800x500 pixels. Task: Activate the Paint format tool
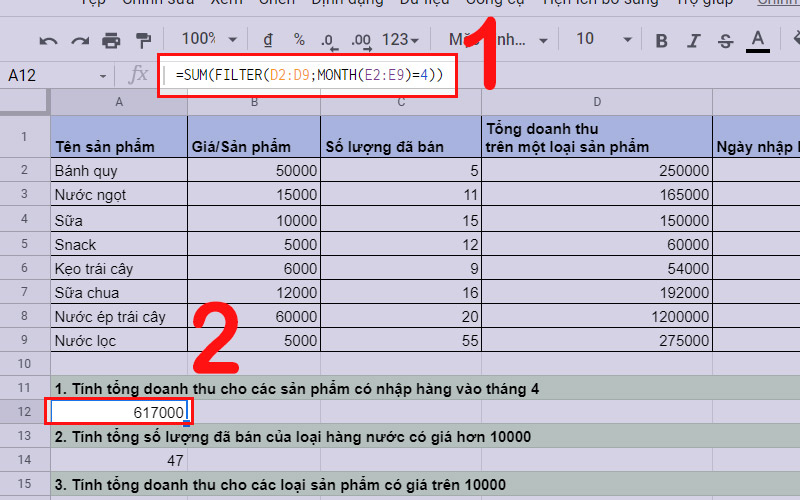point(143,40)
